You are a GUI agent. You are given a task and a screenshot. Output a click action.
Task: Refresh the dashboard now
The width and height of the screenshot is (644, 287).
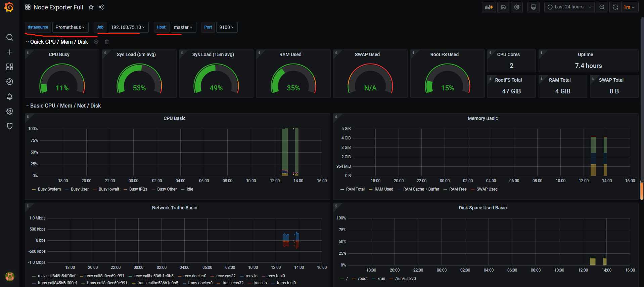pos(615,7)
